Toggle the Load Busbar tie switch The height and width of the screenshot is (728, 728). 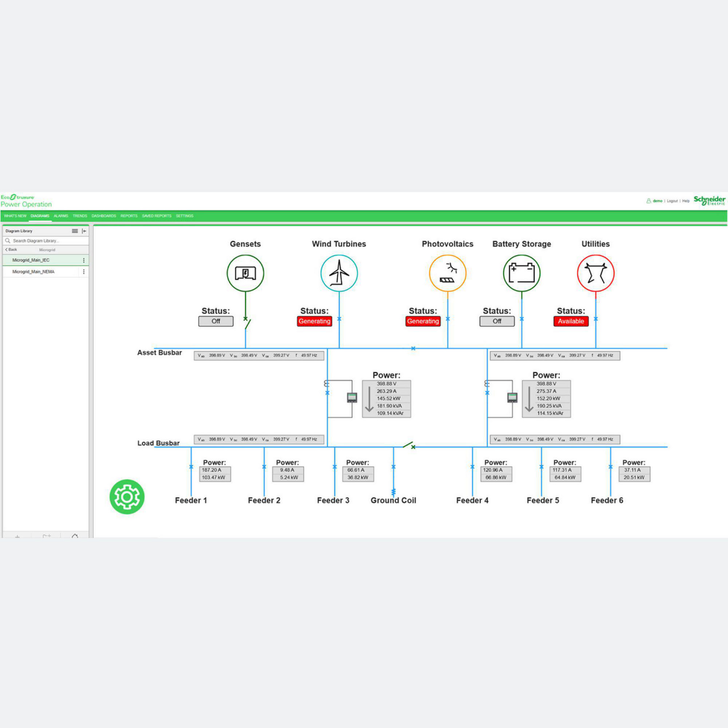point(409,445)
